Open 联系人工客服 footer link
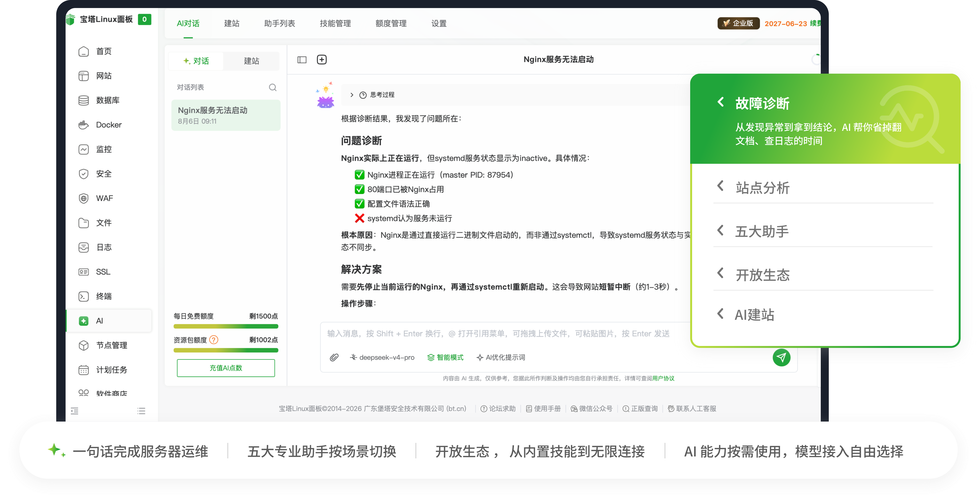The width and height of the screenshot is (980, 502). 692,409
